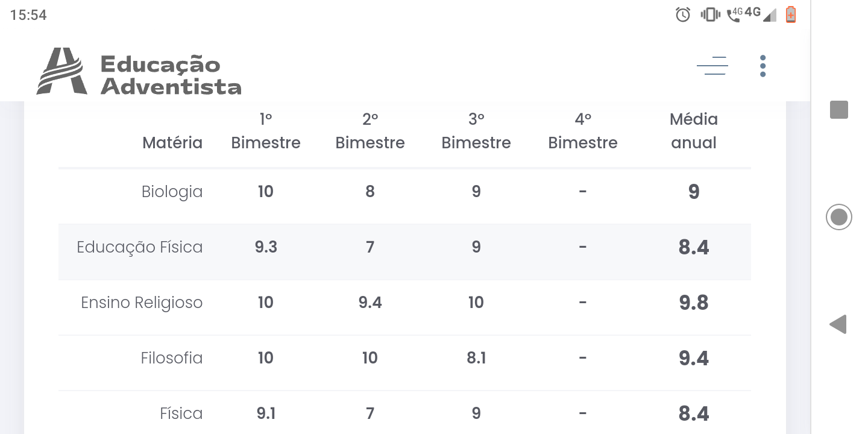
Task: Tap Android recent apps square button
Action: coord(838,110)
